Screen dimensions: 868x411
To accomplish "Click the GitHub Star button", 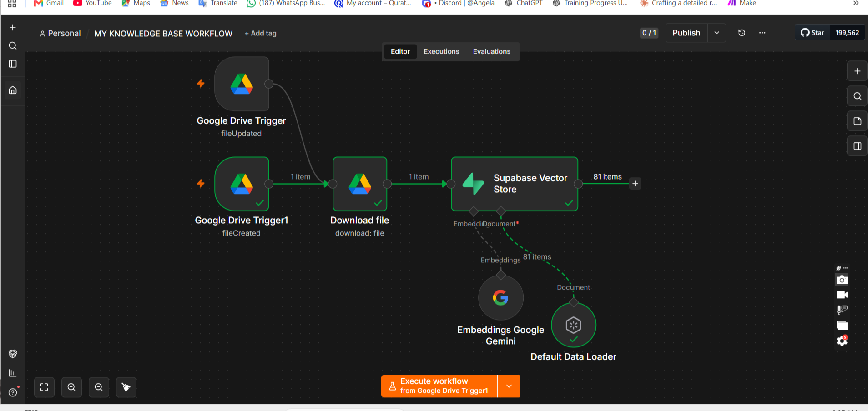I will point(812,33).
